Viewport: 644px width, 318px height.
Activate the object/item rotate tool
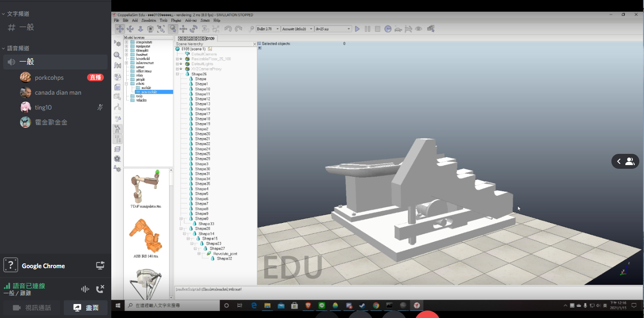[194, 29]
